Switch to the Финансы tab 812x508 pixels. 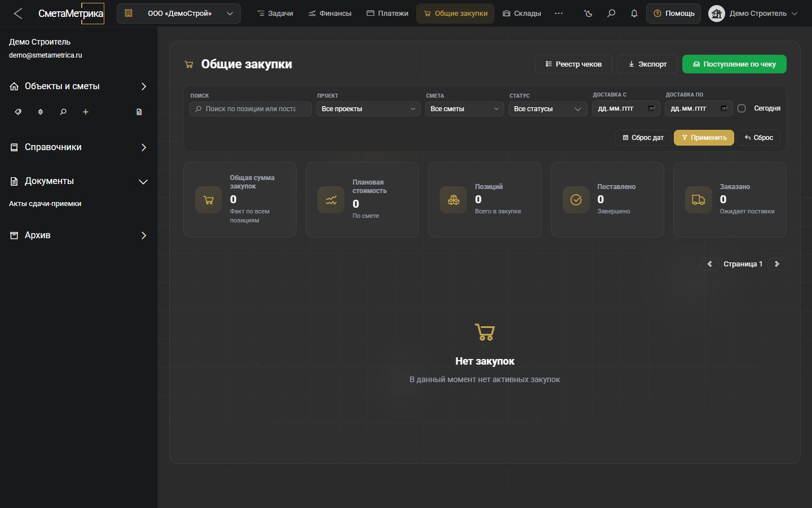[330, 13]
